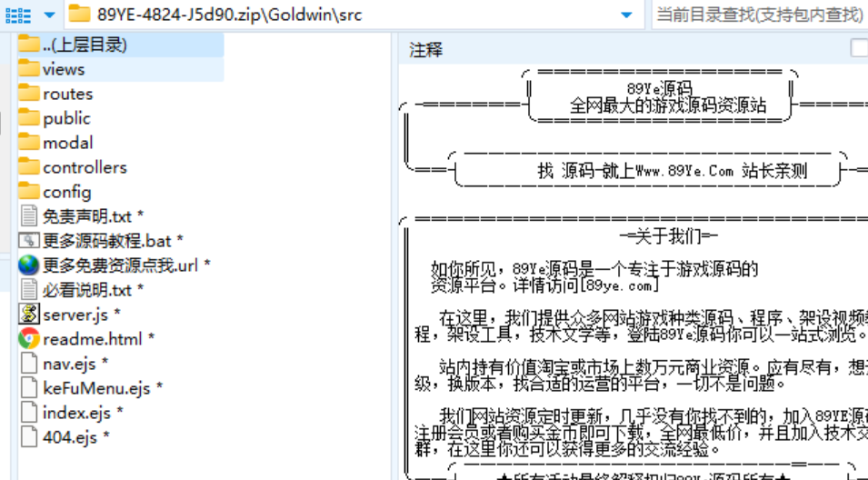The width and height of the screenshot is (868, 480).
Task: Open the public folder
Action: tap(66, 118)
